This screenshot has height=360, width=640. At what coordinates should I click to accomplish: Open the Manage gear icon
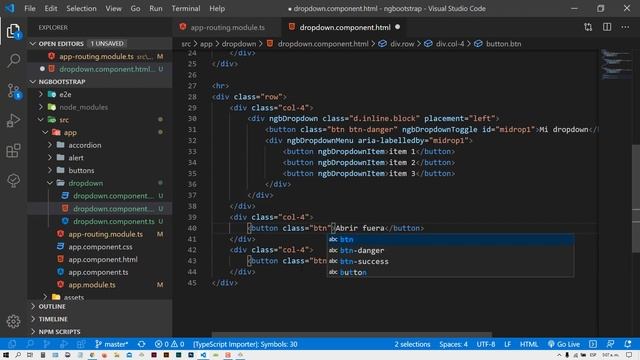[x=13, y=321]
